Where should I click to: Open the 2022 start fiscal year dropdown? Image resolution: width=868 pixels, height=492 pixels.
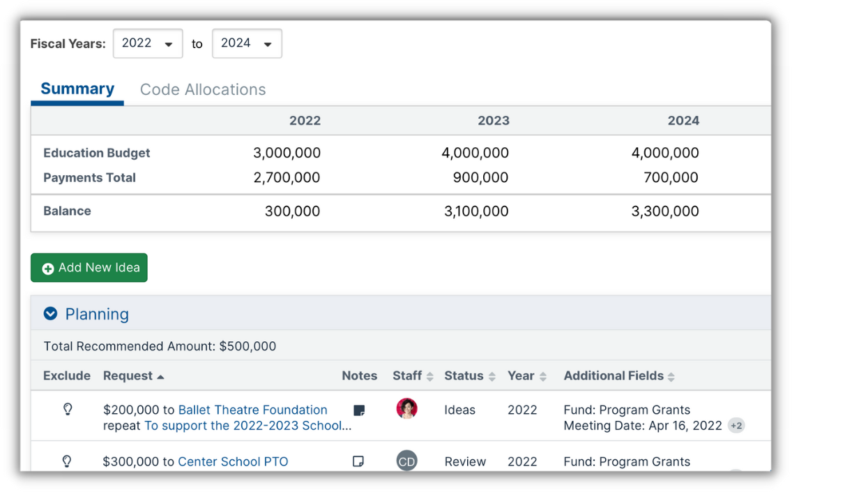click(x=148, y=43)
